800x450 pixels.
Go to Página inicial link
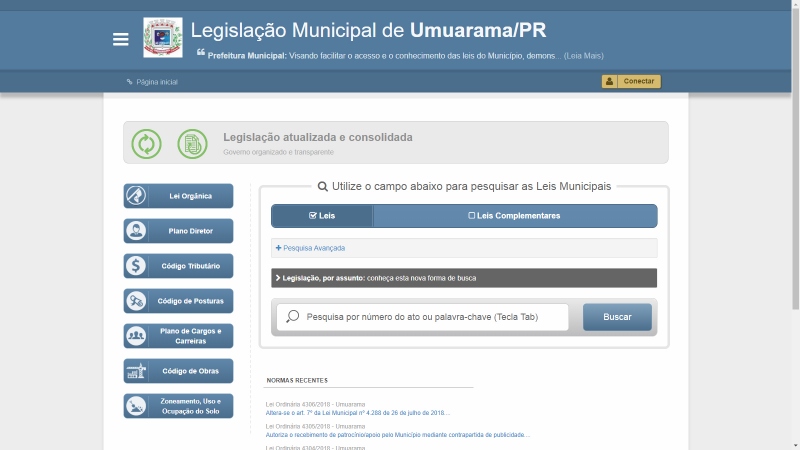click(157, 82)
